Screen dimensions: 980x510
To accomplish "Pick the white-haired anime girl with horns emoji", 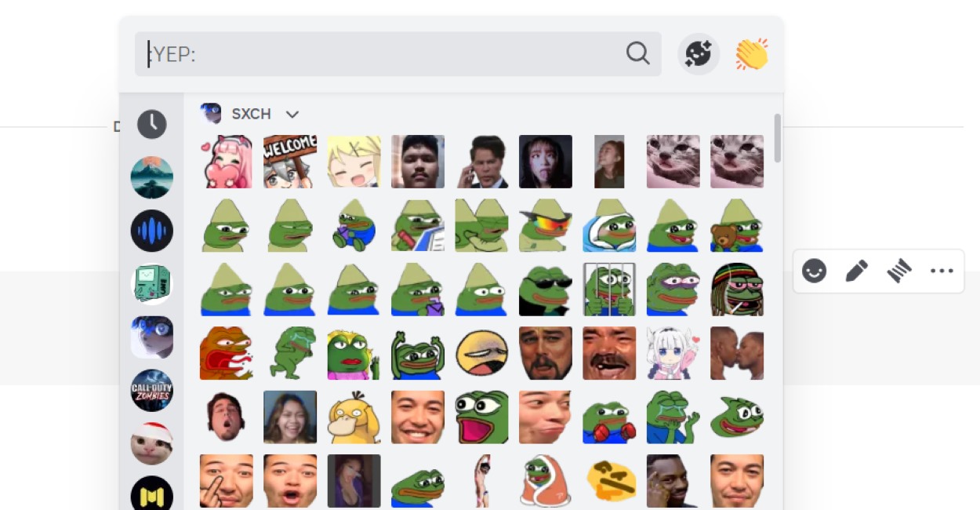I will point(673,353).
